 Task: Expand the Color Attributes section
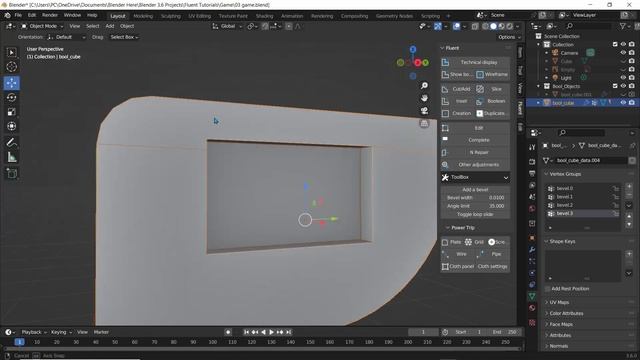click(566, 313)
